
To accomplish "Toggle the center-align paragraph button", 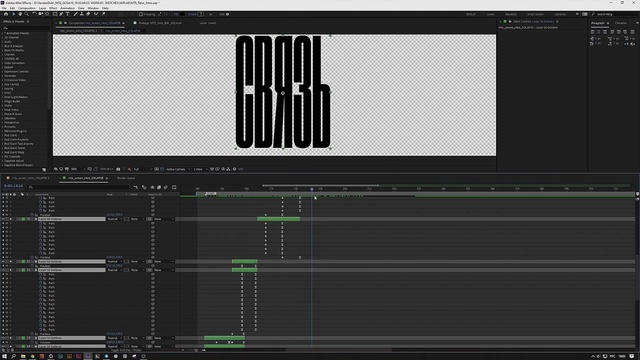I will pos(599,32).
